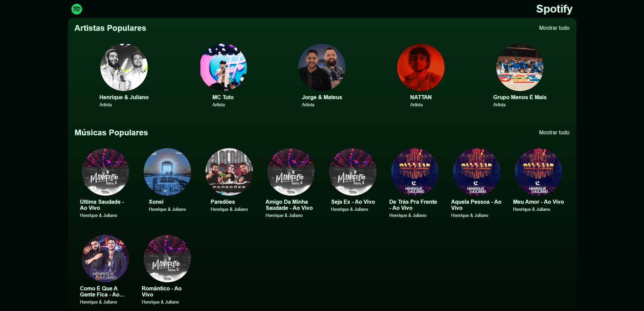The width and height of the screenshot is (644, 311).
Task: Click Henrique & Juliano credit under Romântico
Action: (160, 302)
